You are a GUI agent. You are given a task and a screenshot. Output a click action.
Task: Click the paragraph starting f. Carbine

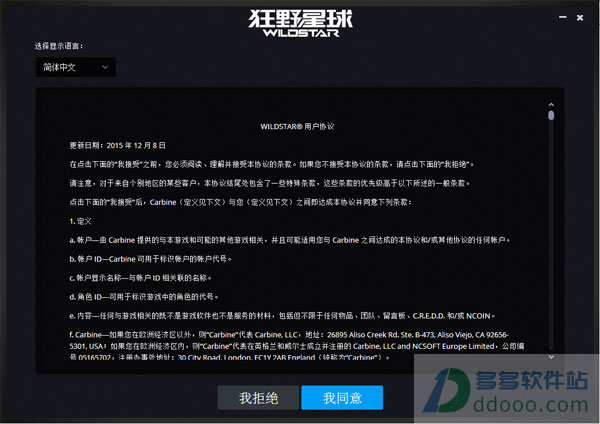[x=297, y=346]
